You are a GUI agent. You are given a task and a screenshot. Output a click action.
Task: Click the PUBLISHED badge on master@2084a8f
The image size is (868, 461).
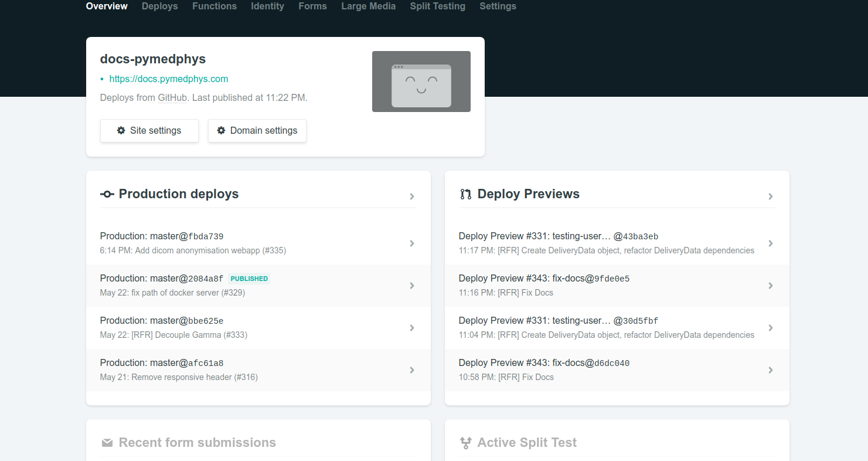[249, 278]
